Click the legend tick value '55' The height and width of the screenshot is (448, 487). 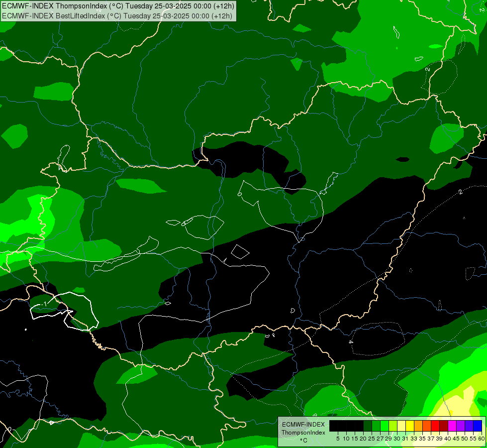point(473,439)
